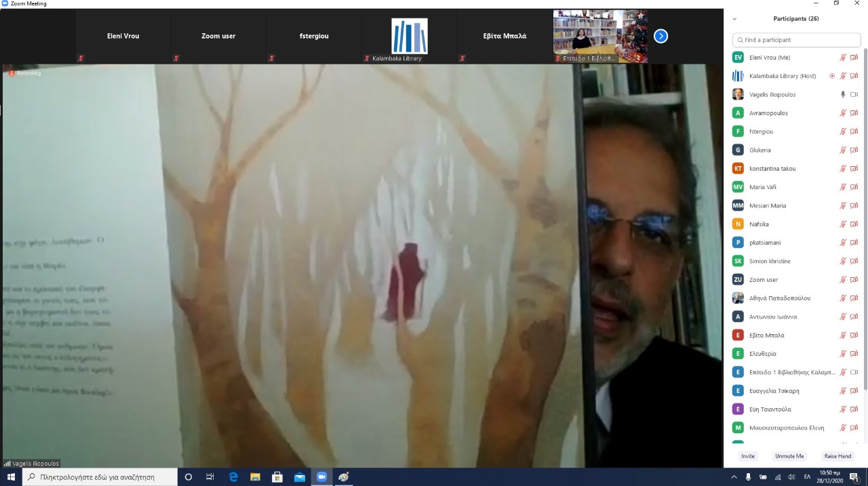Click Vagelis Iliopoulos's camera icon
Image resolution: width=868 pixels, height=486 pixels.
pos(854,94)
